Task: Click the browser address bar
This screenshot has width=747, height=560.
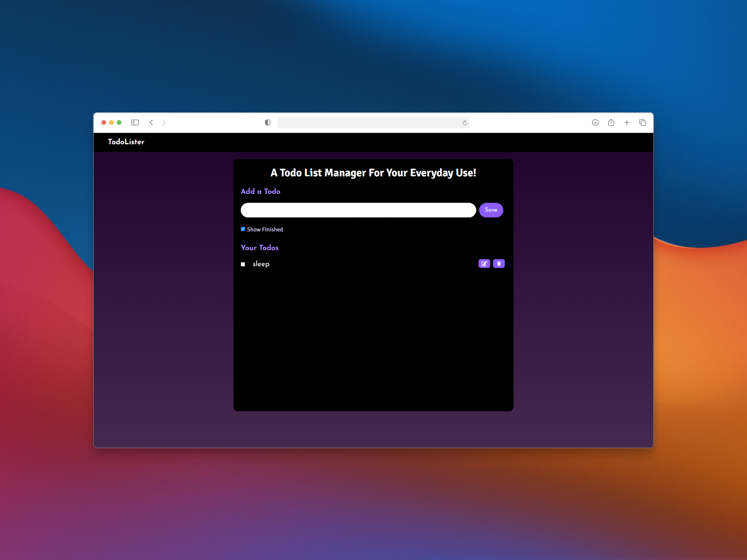Action: point(373,122)
